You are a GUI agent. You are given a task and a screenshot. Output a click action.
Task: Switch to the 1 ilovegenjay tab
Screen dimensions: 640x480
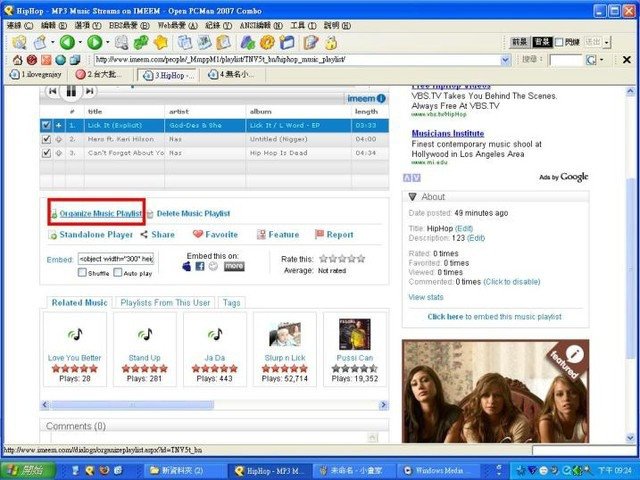36,75
